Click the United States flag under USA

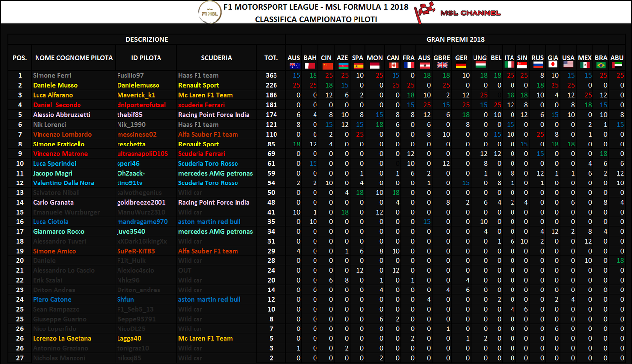(x=569, y=65)
